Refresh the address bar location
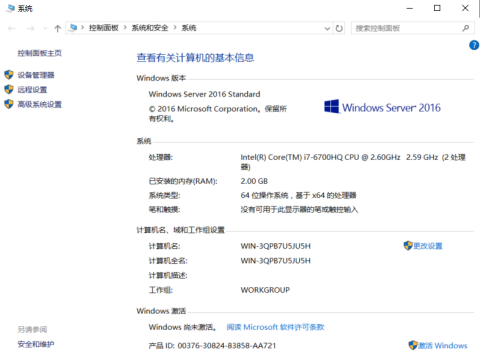480x362 pixels. [x=339, y=29]
